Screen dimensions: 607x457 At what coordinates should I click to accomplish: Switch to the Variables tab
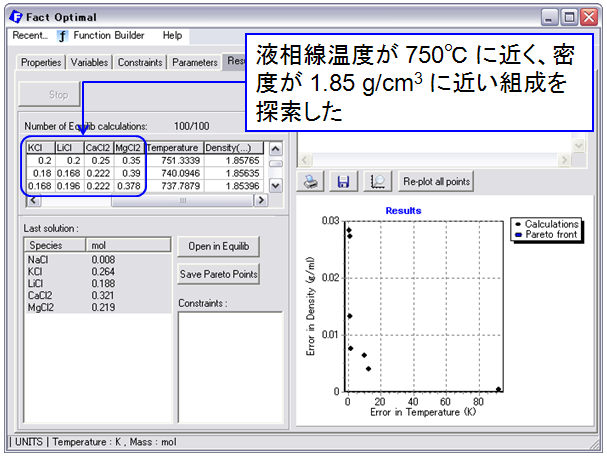click(x=90, y=62)
